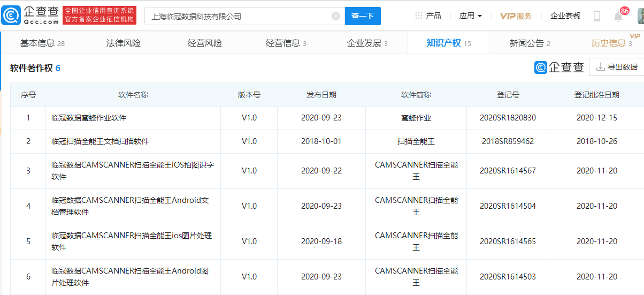Click the 软件著作权 section heading
The height and width of the screenshot is (295, 644).
(35, 69)
